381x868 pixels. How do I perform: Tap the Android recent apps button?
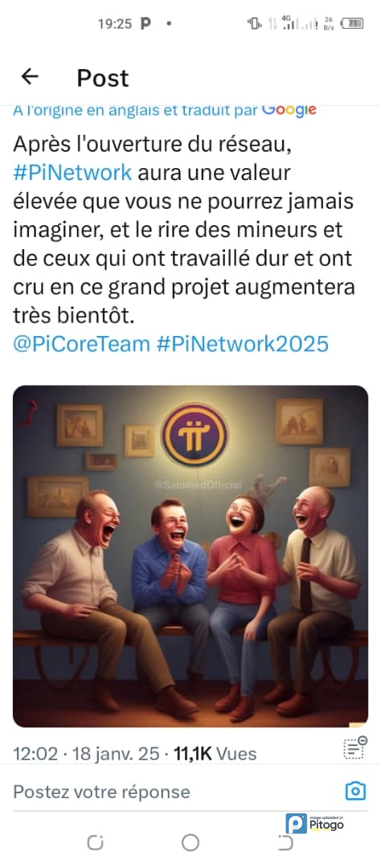(x=95, y=842)
